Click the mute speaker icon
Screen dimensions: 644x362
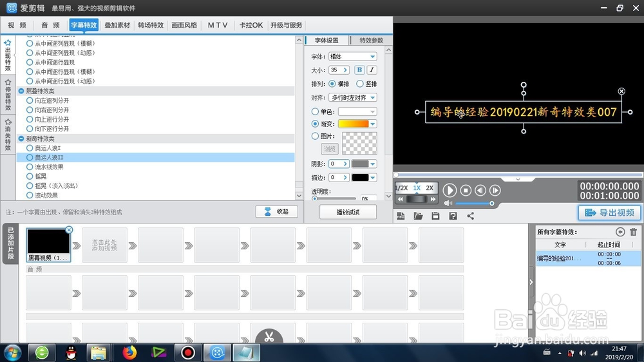[x=448, y=204]
